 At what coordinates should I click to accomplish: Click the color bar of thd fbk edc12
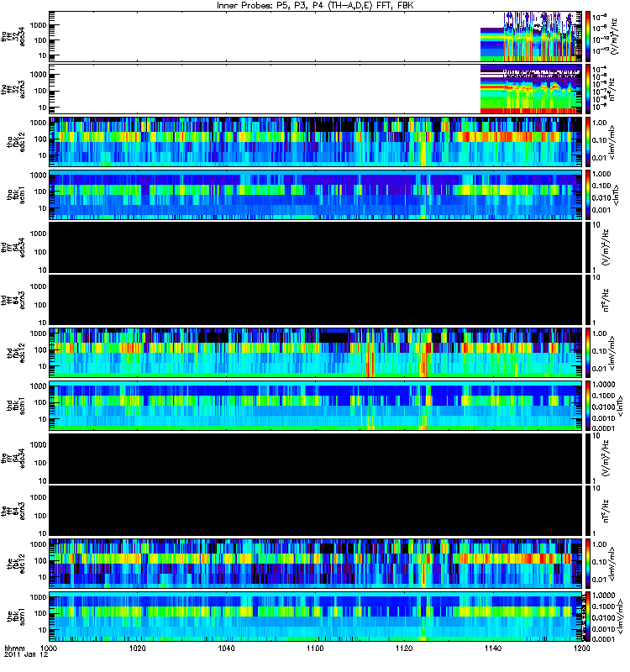(x=587, y=353)
